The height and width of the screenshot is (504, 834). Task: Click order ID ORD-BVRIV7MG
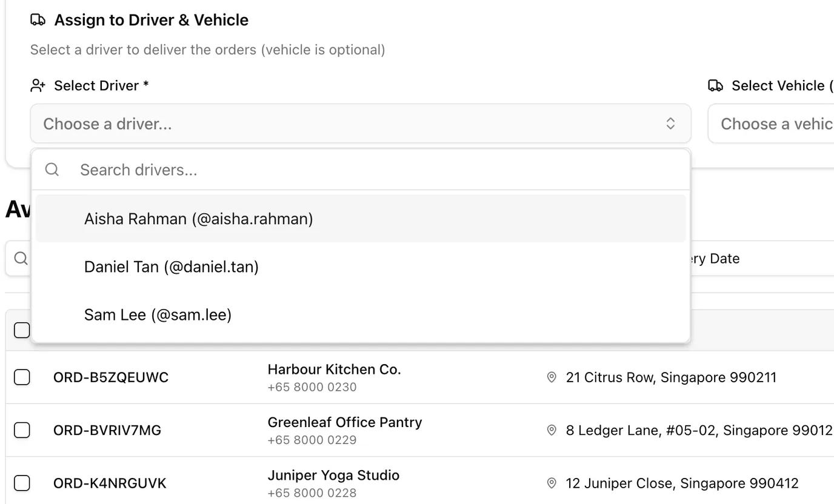107,430
